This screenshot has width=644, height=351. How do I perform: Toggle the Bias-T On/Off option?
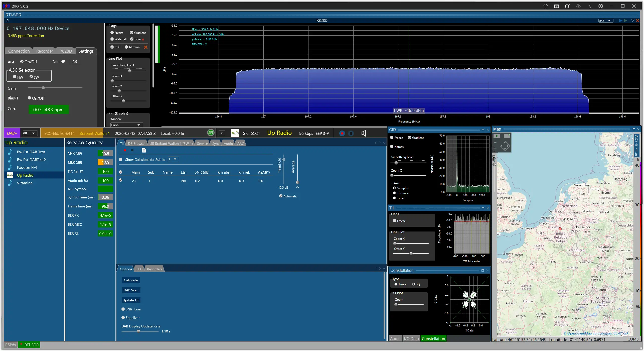pyautogui.click(x=30, y=98)
